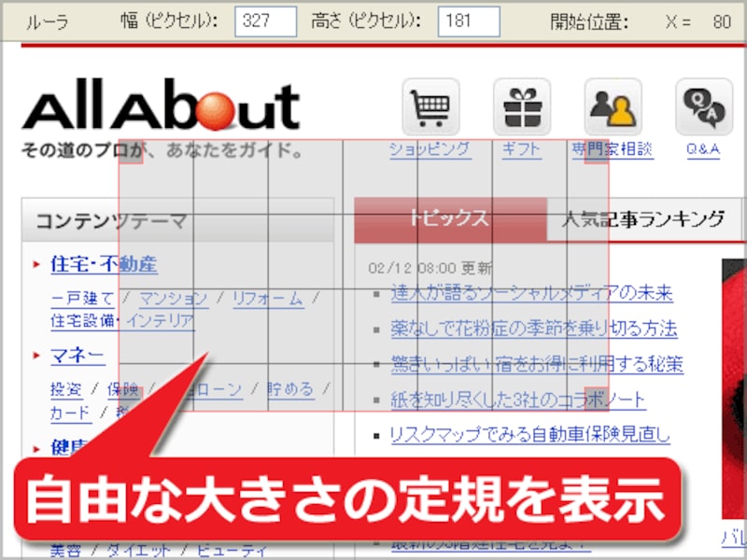
Task: Click the red arrow bullet beside 住宅・不動産
Action: pyautogui.click(x=37, y=264)
